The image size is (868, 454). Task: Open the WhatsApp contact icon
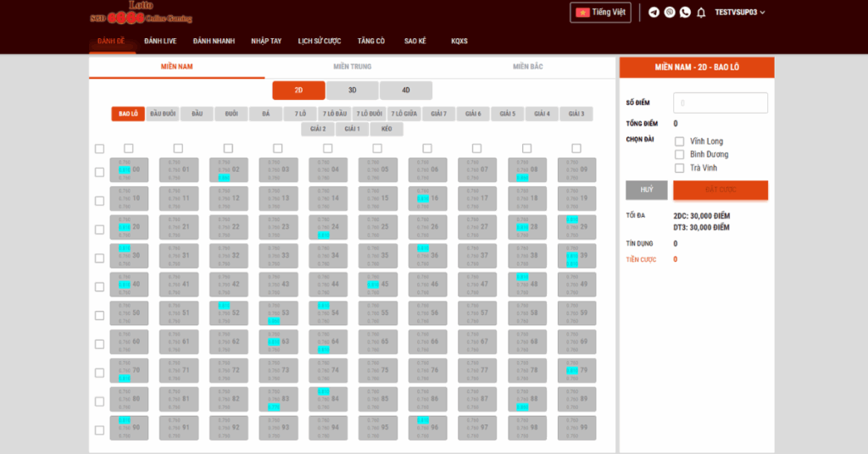tap(685, 12)
